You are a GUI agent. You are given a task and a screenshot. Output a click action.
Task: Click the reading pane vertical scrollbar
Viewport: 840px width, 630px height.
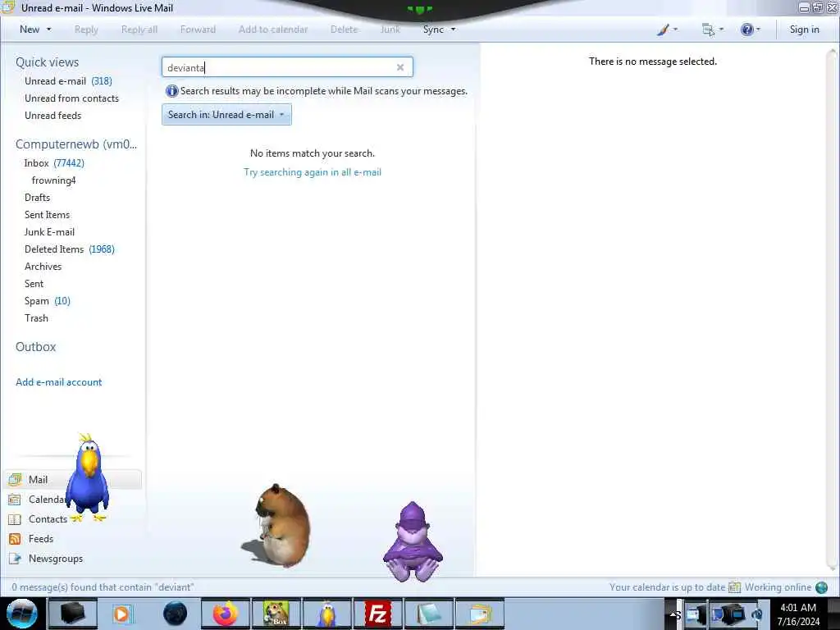832,309
